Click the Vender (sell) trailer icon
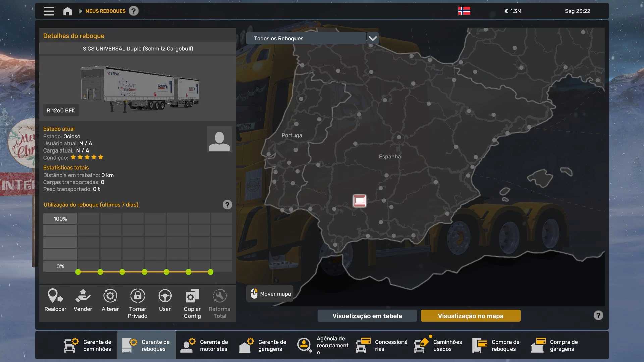The image size is (644, 362). pyautogui.click(x=83, y=296)
